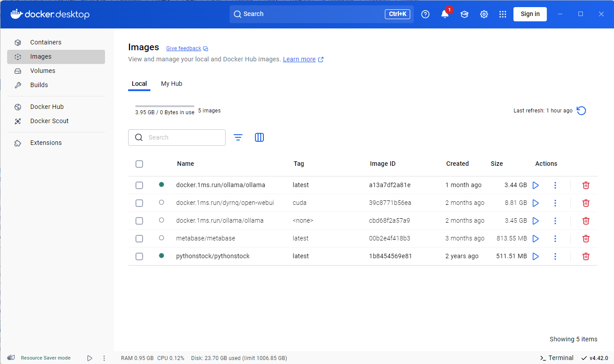Check the ollama latest image checkbox
This screenshot has height=364, width=614.
[x=139, y=185]
